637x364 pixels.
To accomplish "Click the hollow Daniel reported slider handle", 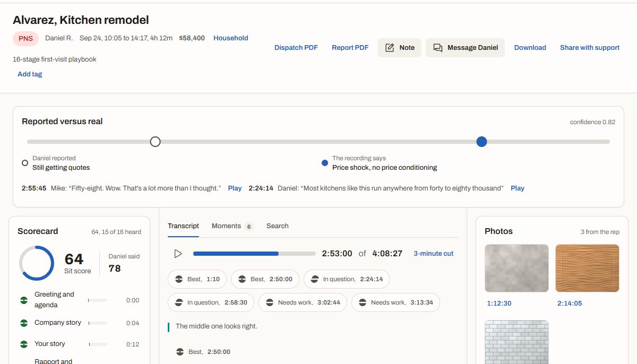I will click(x=155, y=142).
